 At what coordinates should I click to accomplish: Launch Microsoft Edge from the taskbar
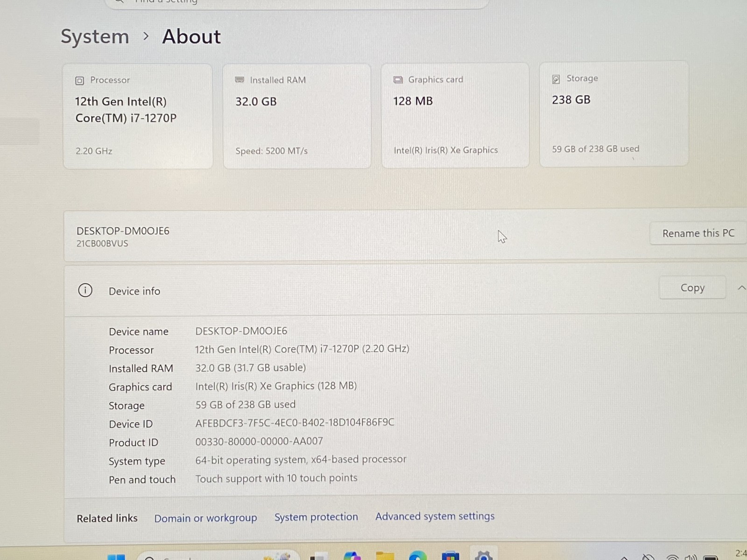[x=417, y=556]
